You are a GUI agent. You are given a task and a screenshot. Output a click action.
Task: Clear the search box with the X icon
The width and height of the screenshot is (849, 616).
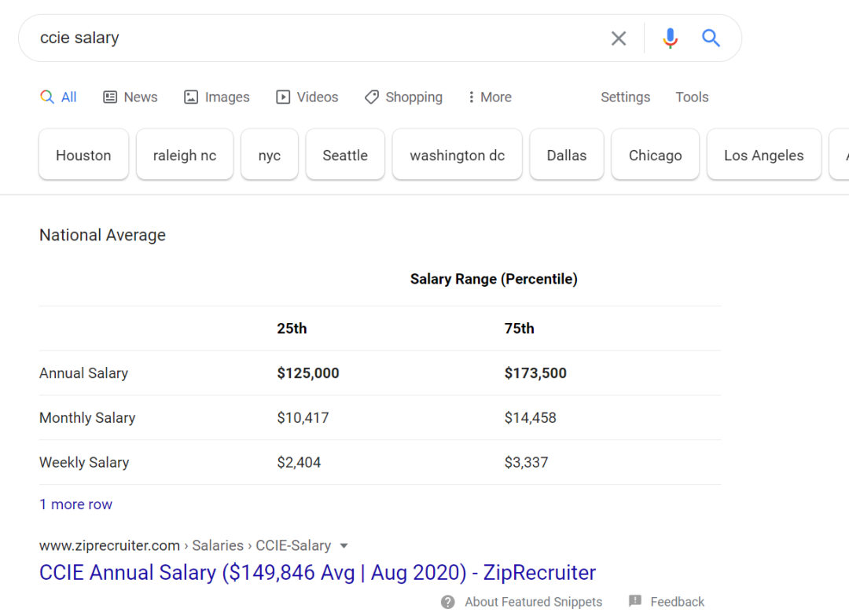[619, 38]
